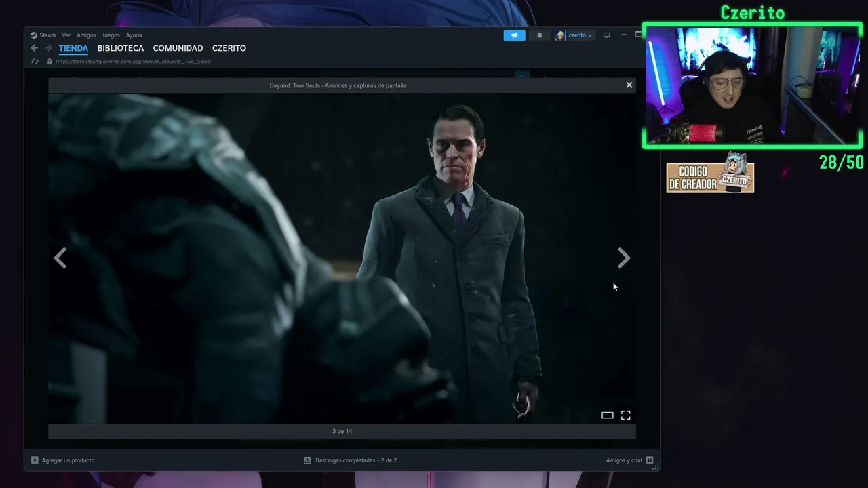Viewport: 868px width, 488px height.
Task: Open the Big Picture display mode icon
Action: (x=607, y=35)
